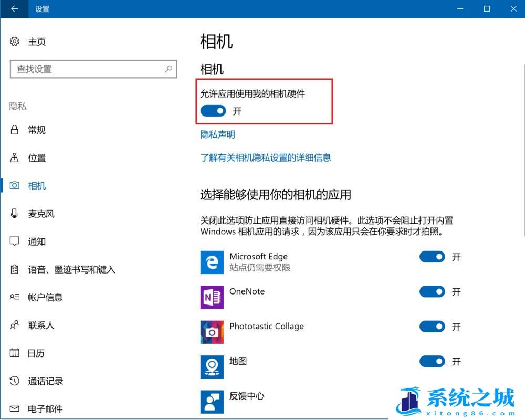This screenshot has width=525, height=420.
Task: Open 日历 privacy settings
Action: tap(36, 353)
